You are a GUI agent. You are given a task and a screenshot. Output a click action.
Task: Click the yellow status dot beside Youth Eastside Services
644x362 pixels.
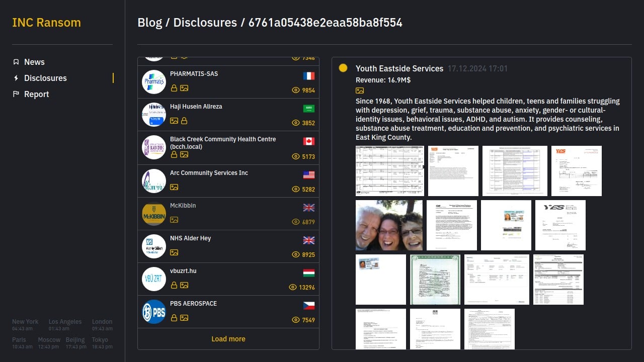[343, 68]
